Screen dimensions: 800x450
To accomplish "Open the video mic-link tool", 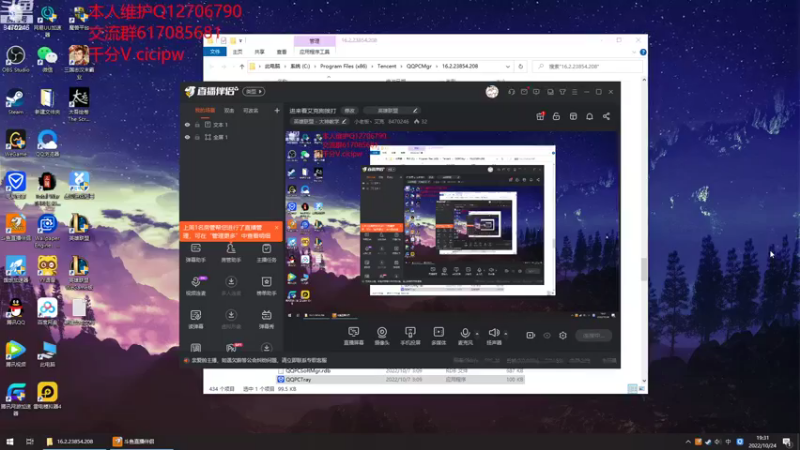I will (196, 286).
